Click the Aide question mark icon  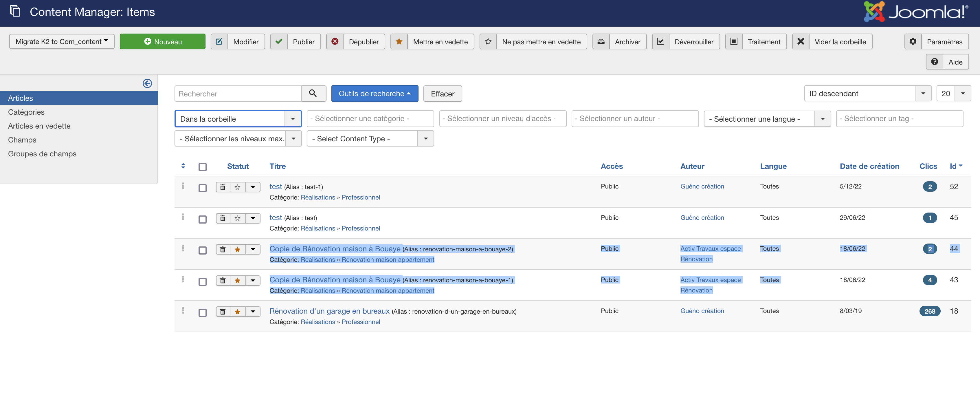coord(934,62)
